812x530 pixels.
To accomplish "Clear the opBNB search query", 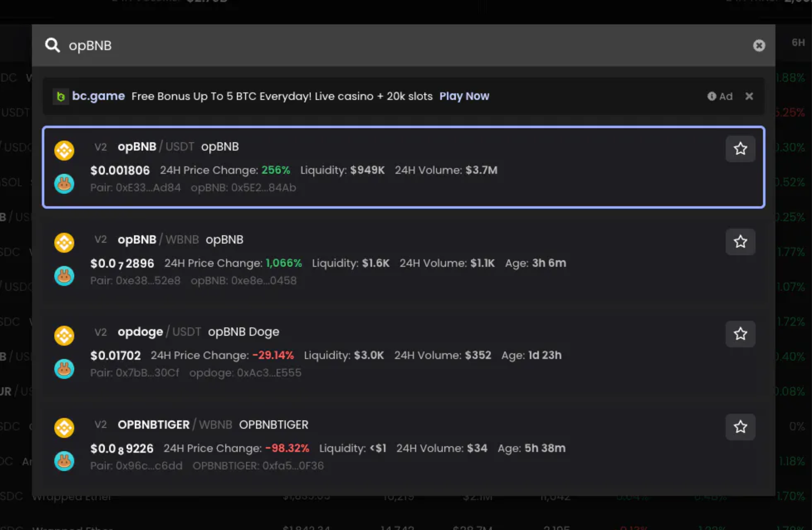I will [759, 45].
